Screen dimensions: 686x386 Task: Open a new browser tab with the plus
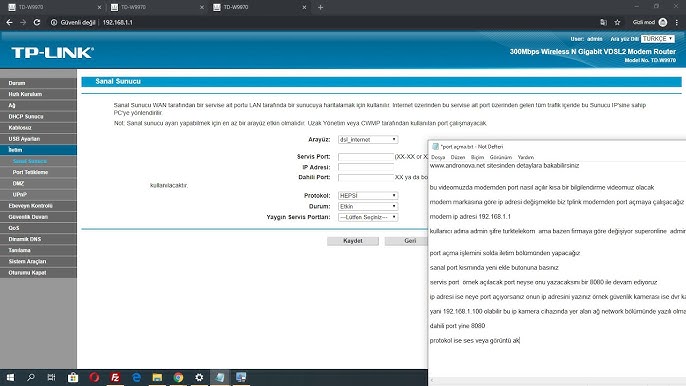pyautogui.click(x=321, y=7)
